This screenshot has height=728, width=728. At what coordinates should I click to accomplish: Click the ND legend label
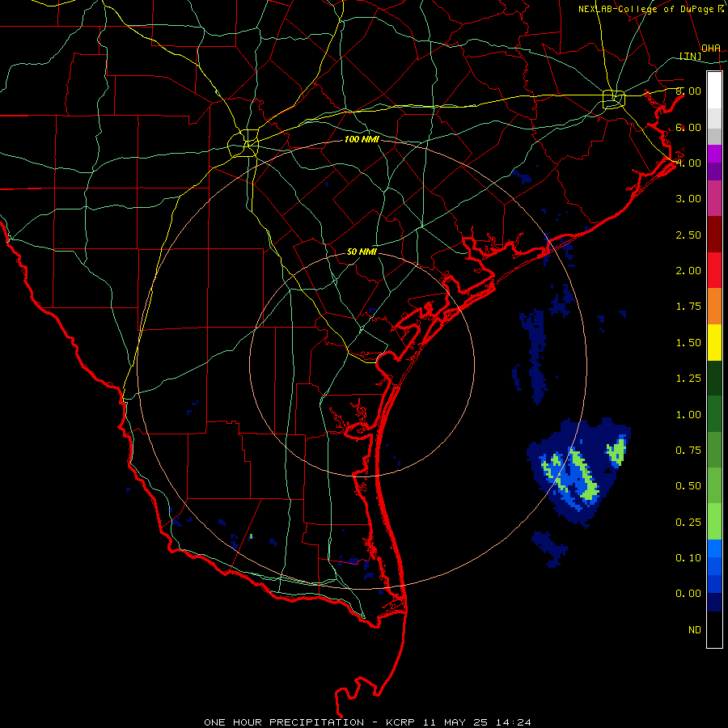pos(695,630)
